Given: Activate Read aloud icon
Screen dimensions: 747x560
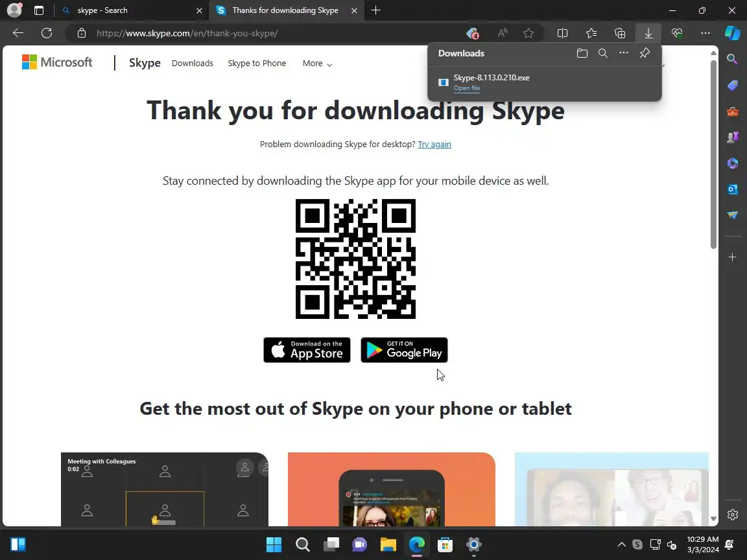Looking at the screenshot, I should coord(502,33).
